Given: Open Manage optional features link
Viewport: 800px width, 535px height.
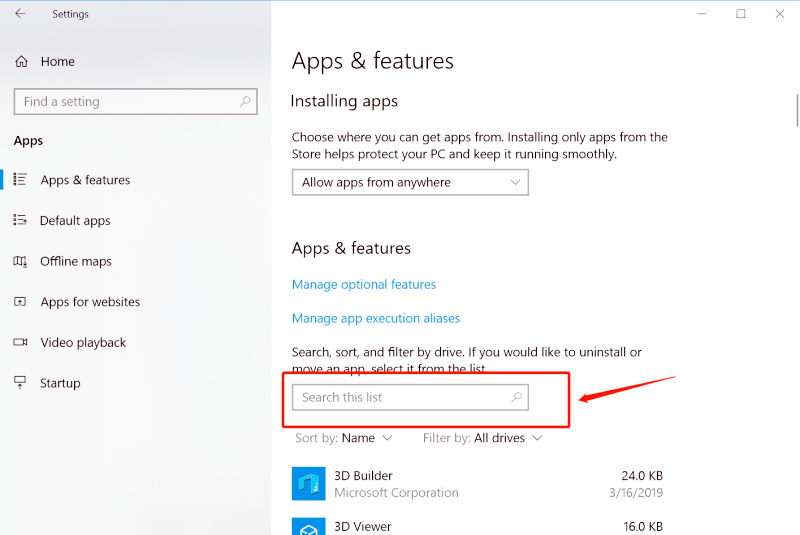Looking at the screenshot, I should point(364,284).
